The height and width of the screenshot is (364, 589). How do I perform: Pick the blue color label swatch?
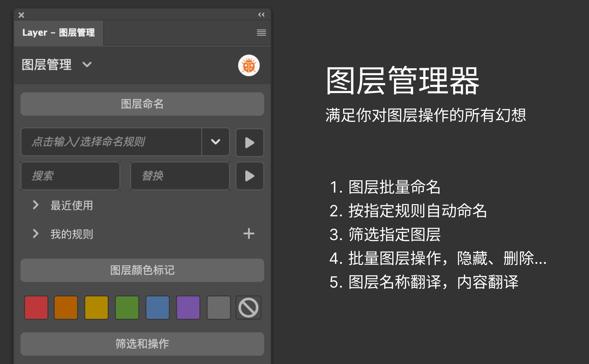[x=157, y=308]
